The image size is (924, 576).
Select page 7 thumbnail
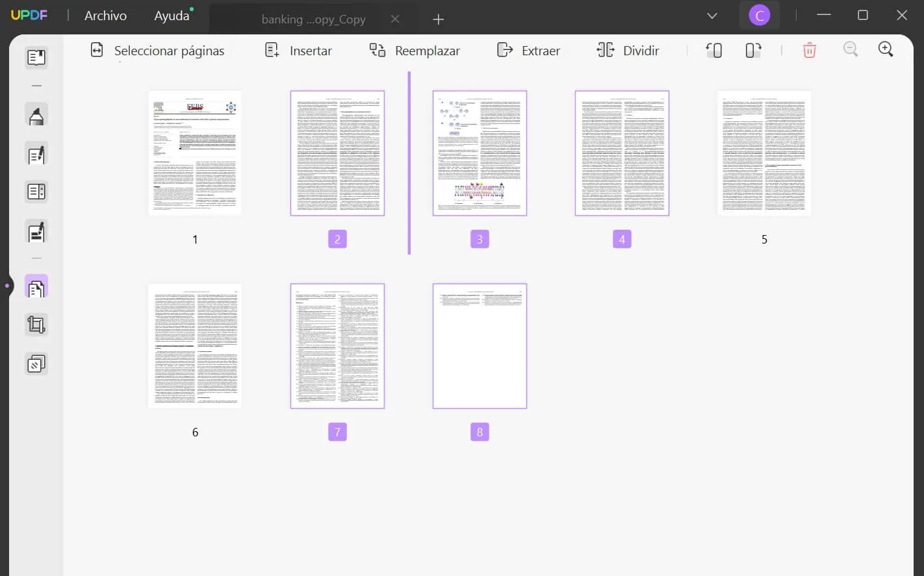[x=337, y=346]
